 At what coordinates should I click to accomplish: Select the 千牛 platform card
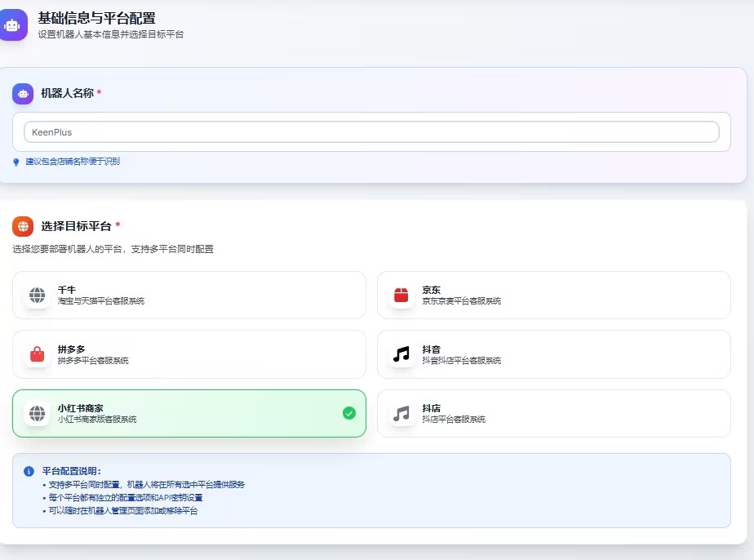(188, 295)
